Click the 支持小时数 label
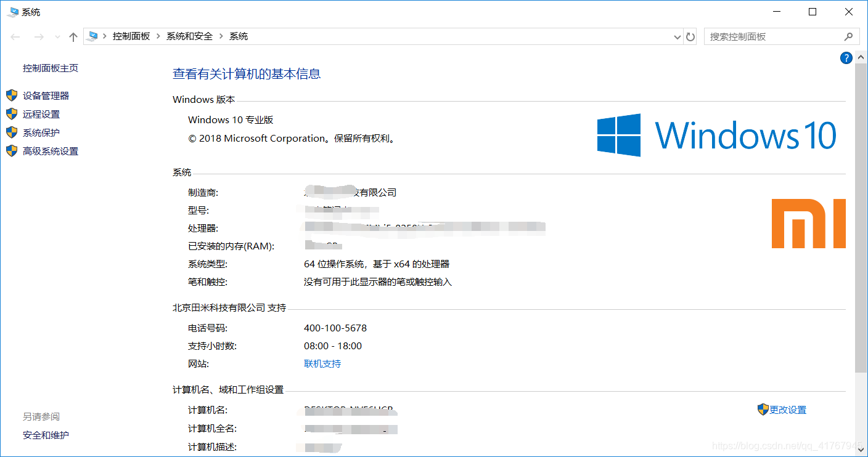Screen dimensions: 868x457 [213, 346]
